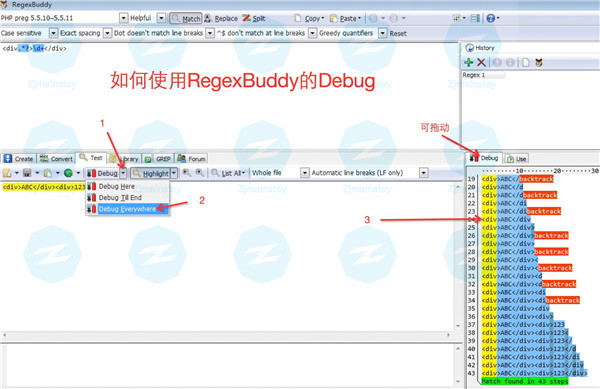Click the Debug toolbar button
The height and width of the screenshot is (389, 600).
click(102, 173)
